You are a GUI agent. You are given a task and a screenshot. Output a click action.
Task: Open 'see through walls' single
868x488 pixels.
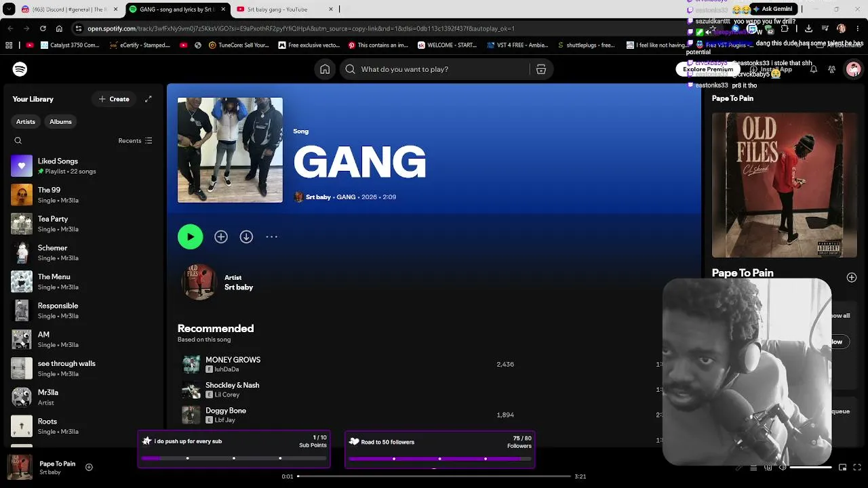85,368
